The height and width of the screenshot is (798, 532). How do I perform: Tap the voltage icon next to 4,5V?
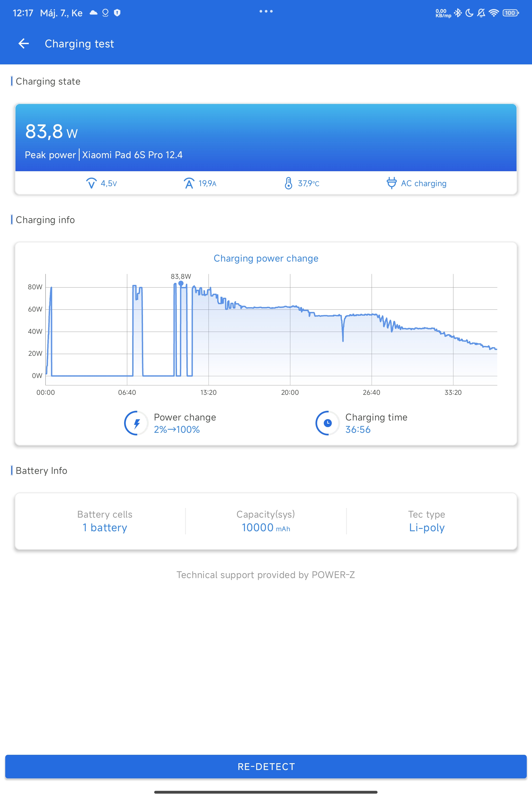91,183
